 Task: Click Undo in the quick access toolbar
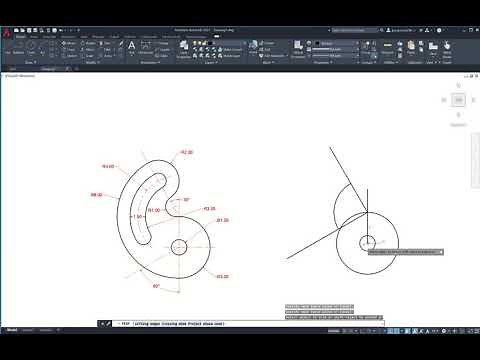coord(61,30)
